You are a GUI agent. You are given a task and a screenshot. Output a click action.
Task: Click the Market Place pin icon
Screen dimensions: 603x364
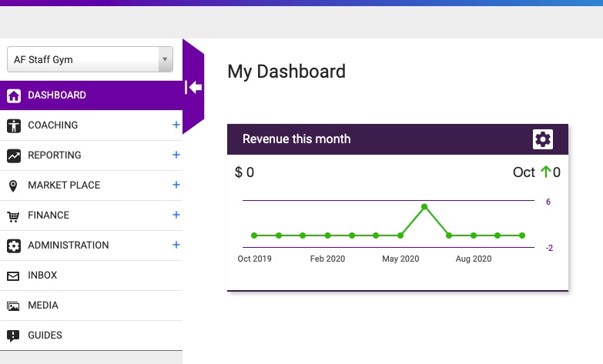(13, 185)
